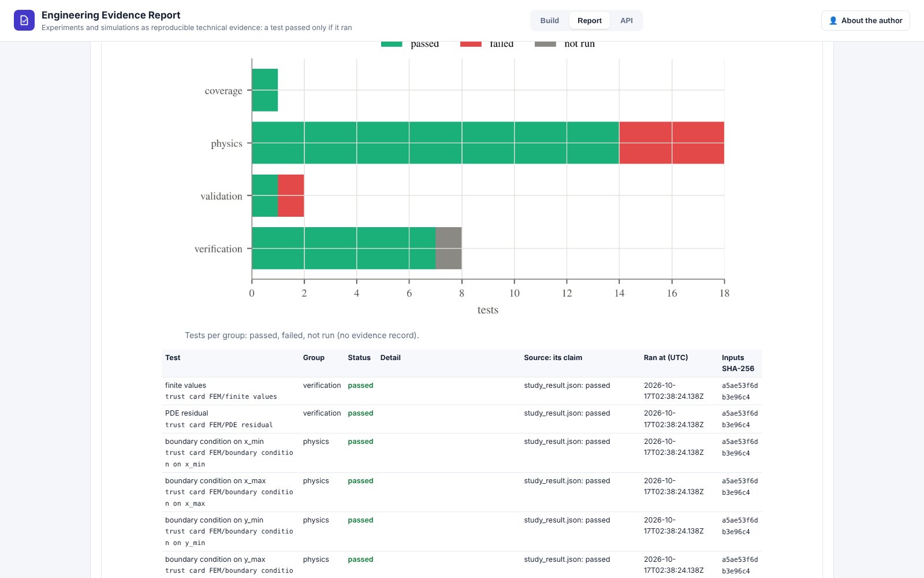Screen dimensions: 924x578
Task: Click the validation y-axis label
Action: [x=221, y=196]
